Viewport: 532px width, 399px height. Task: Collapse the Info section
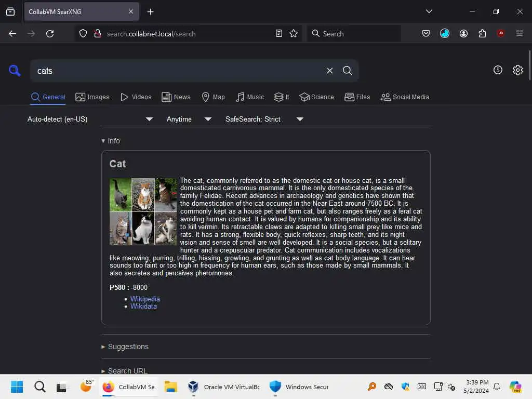click(x=111, y=141)
